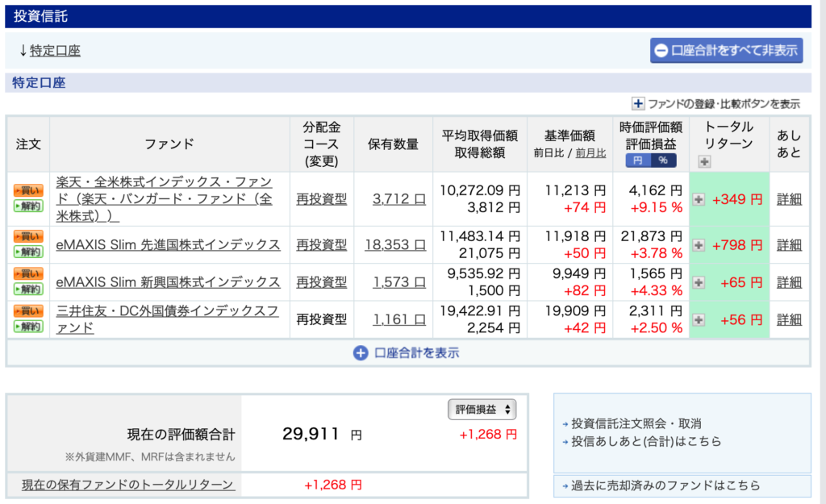Show fund registration and comparison buttons
This screenshot has width=826, height=504.
(716, 104)
